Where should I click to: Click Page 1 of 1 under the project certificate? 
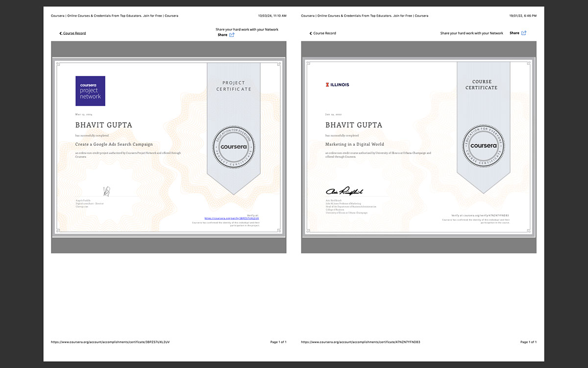point(278,342)
